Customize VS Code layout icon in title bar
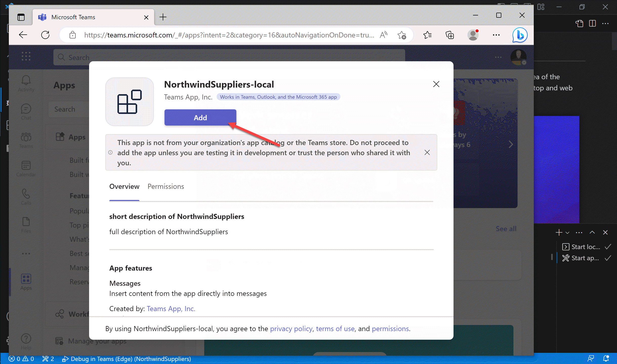 click(541, 7)
